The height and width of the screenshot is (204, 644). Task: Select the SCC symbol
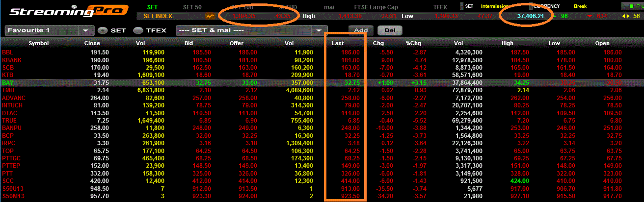(8, 180)
